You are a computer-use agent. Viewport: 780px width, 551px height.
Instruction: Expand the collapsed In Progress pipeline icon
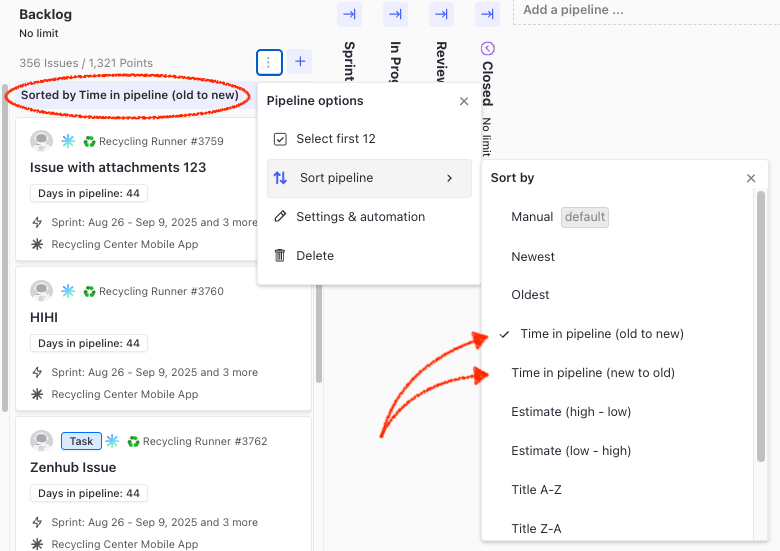tap(395, 14)
